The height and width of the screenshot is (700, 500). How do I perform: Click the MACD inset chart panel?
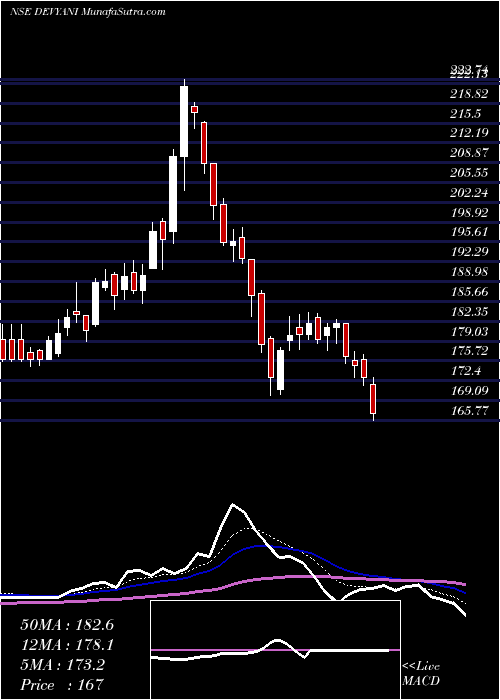point(275,650)
